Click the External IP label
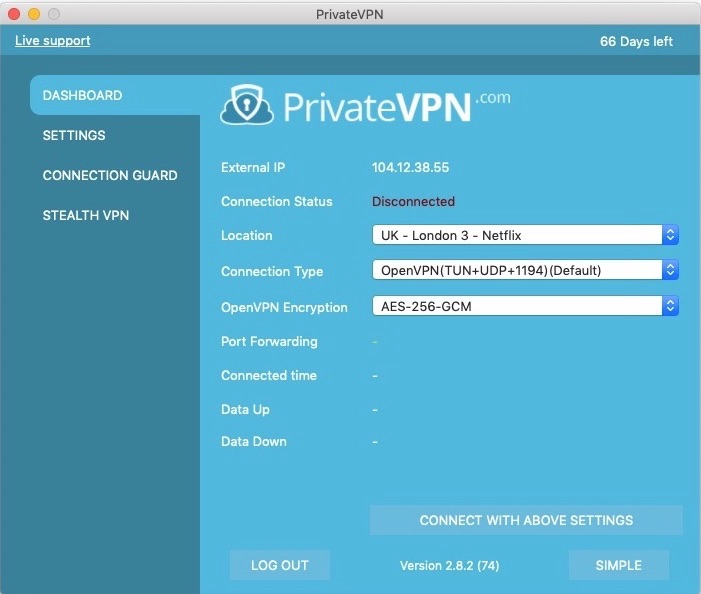This screenshot has width=701, height=594. pyautogui.click(x=253, y=168)
